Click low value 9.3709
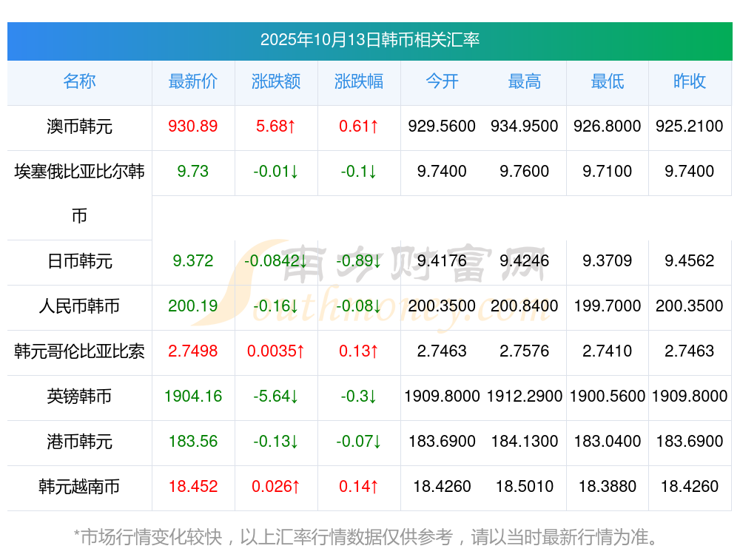This screenshot has height=560, width=740. pyautogui.click(x=608, y=261)
